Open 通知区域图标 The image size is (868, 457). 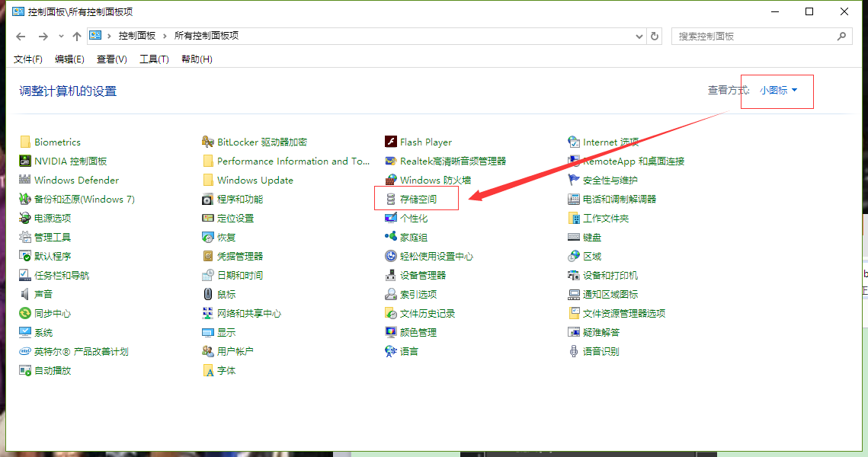[x=603, y=294]
